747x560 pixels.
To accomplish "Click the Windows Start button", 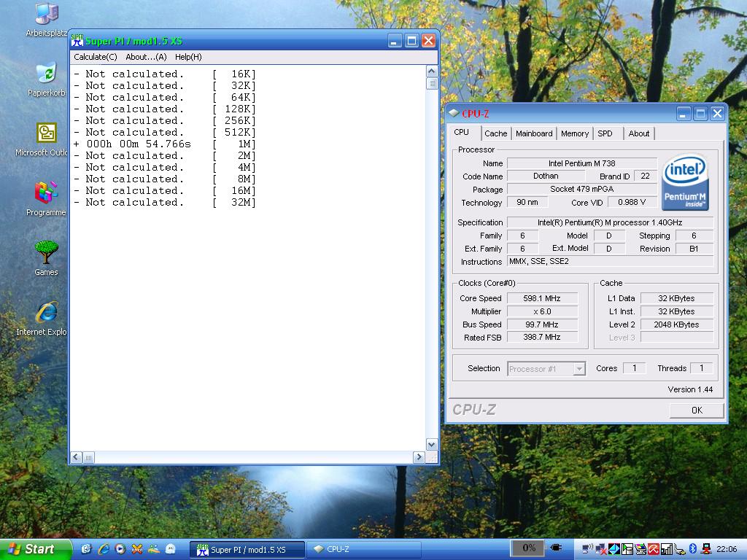I will (x=35, y=549).
